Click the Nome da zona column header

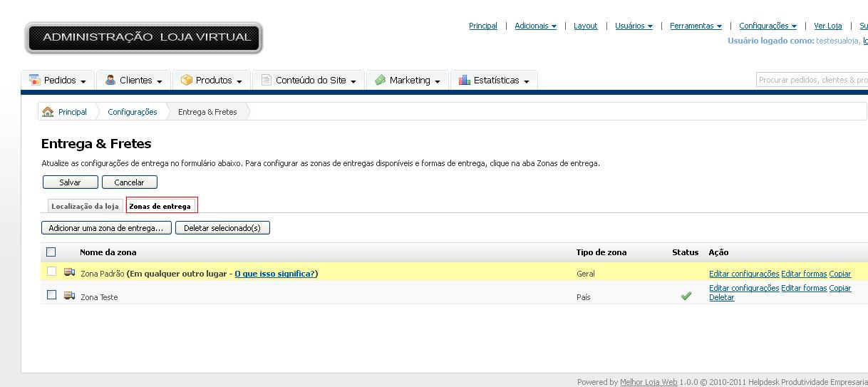(x=108, y=252)
